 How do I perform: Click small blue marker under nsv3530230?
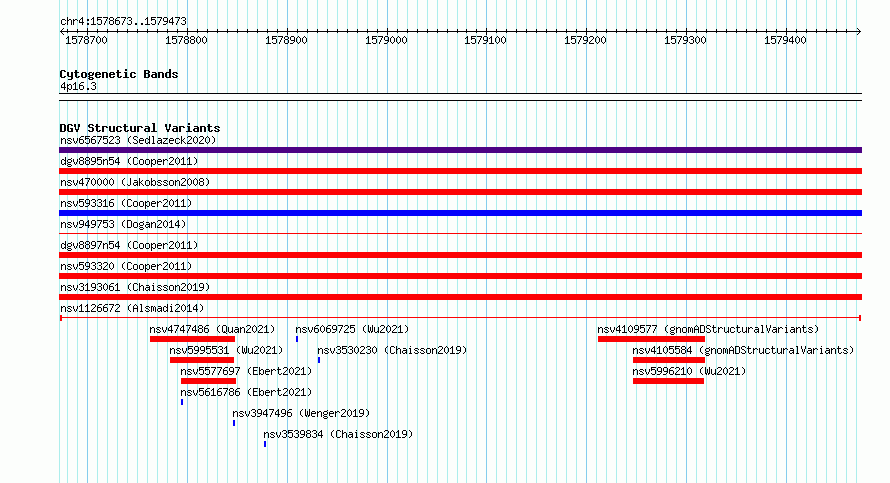point(319,360)
